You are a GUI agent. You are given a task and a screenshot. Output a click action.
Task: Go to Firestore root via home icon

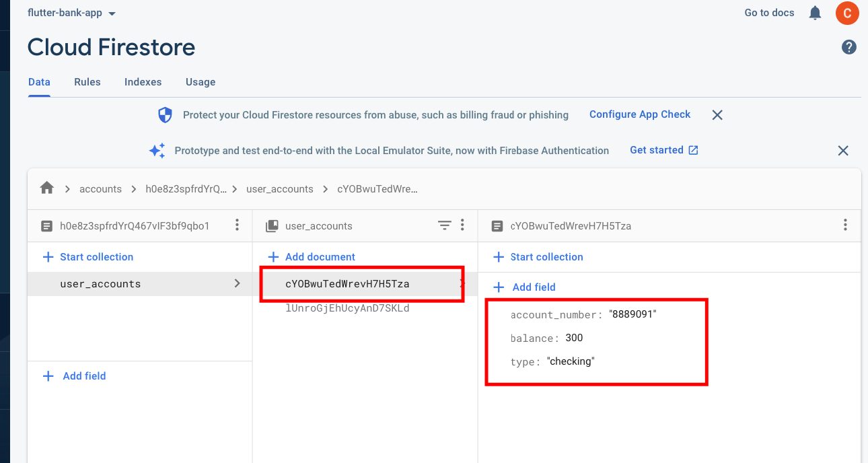point(47,188)
